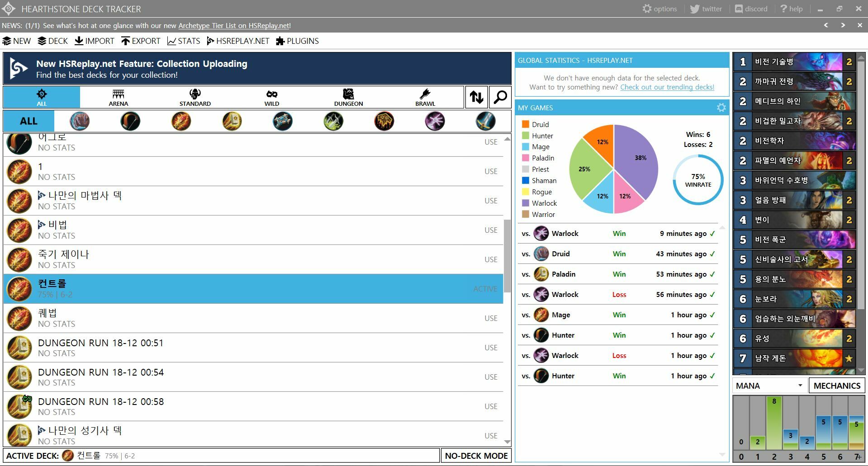
Task: Select DUNGEON RUN 18-12 00:54 deck
Action: tap(253, 377)
